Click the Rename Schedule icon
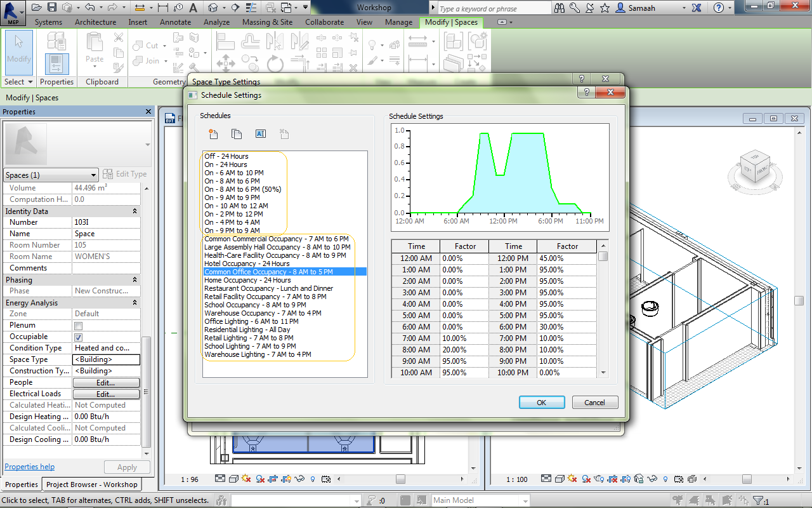 tap(260, 134)
